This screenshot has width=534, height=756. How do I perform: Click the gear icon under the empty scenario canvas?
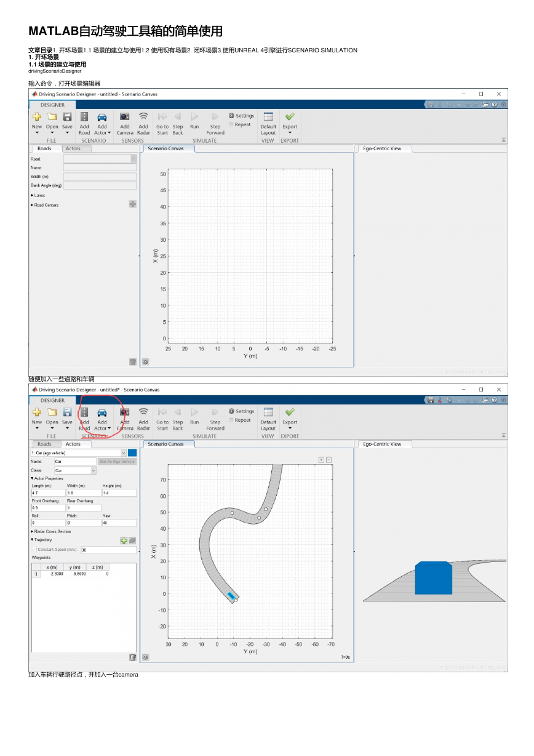[x=146, y=362]
